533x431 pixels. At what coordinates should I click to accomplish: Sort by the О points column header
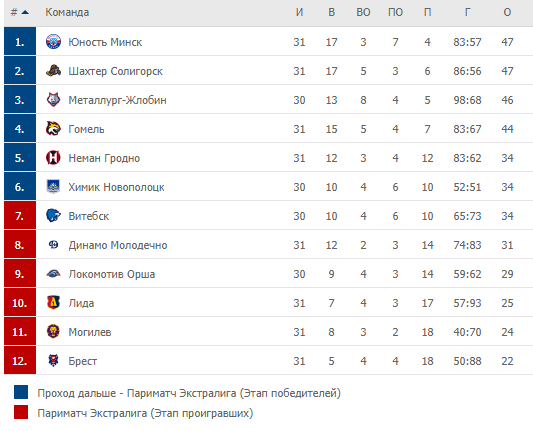coord(507,13)
